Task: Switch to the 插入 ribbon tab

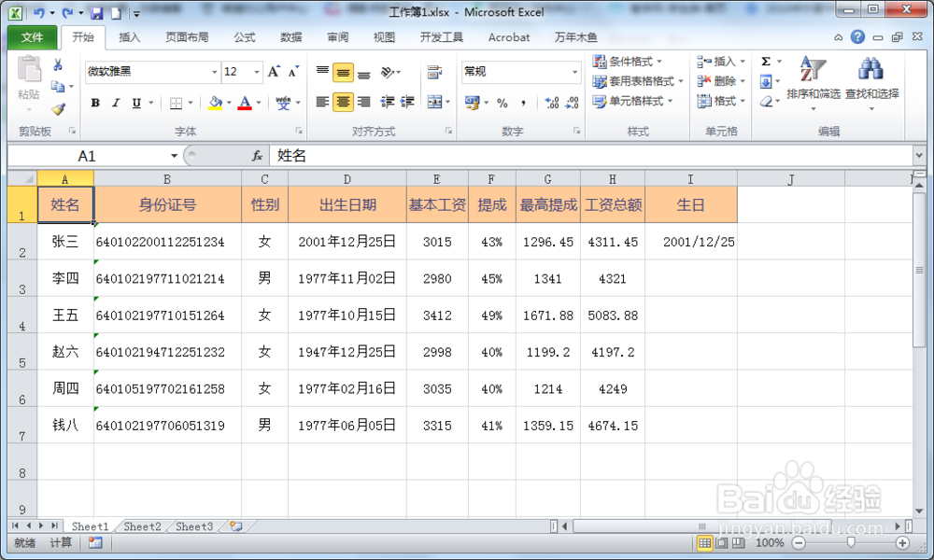Action: pyautogui.click(x=129, y=37)
